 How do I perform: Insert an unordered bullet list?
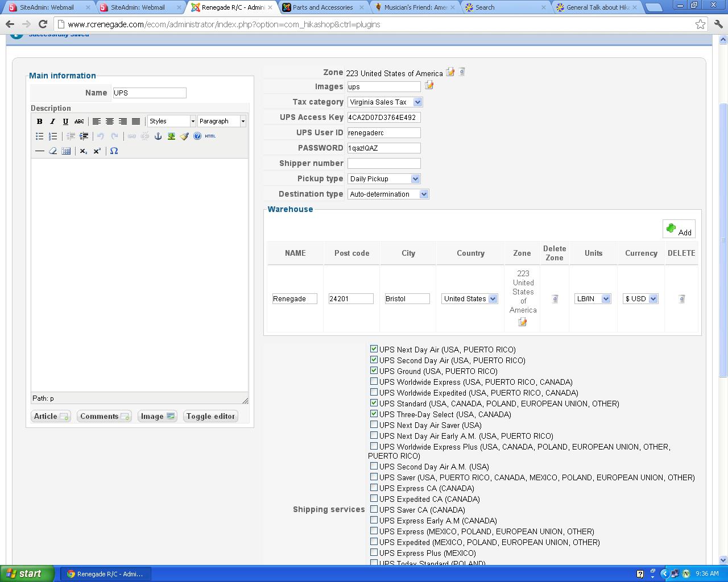(39, 136)
